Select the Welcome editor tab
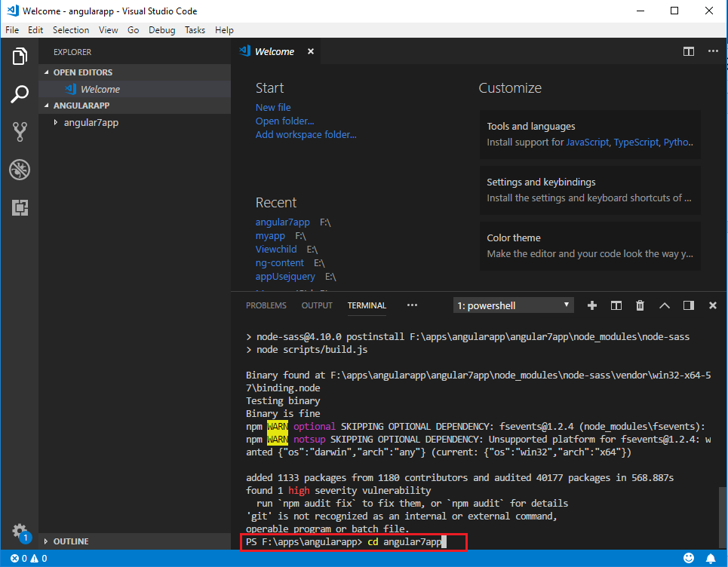This screenshot has width=728, height=567. pyautogui.click(x=276, y=51)
